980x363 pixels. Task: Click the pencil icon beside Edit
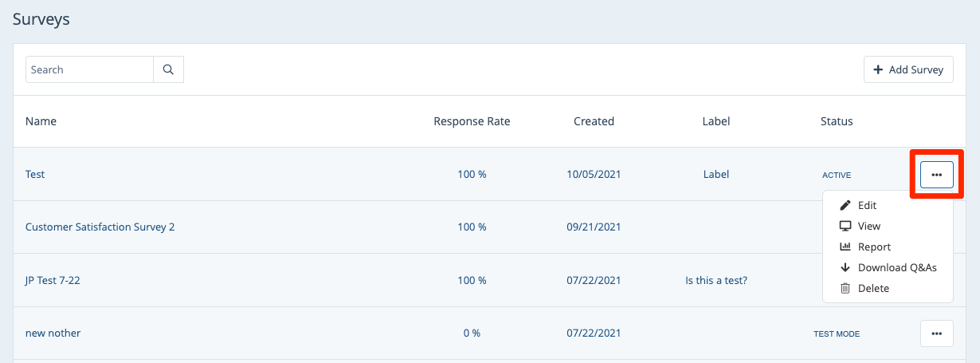point(845,205)
